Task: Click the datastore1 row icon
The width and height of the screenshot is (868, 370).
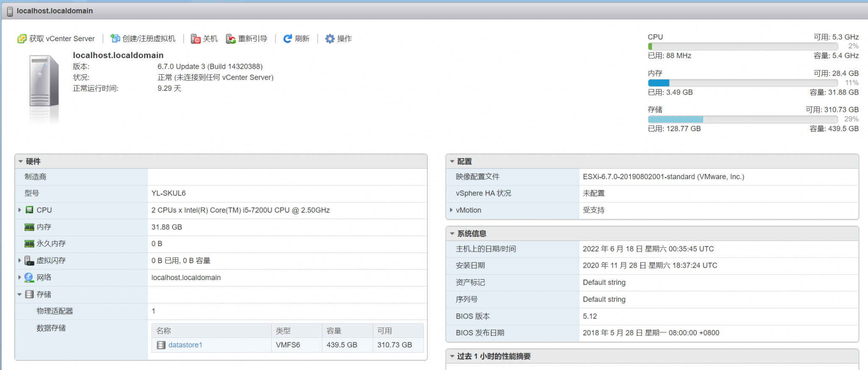Action: point(161,345)
